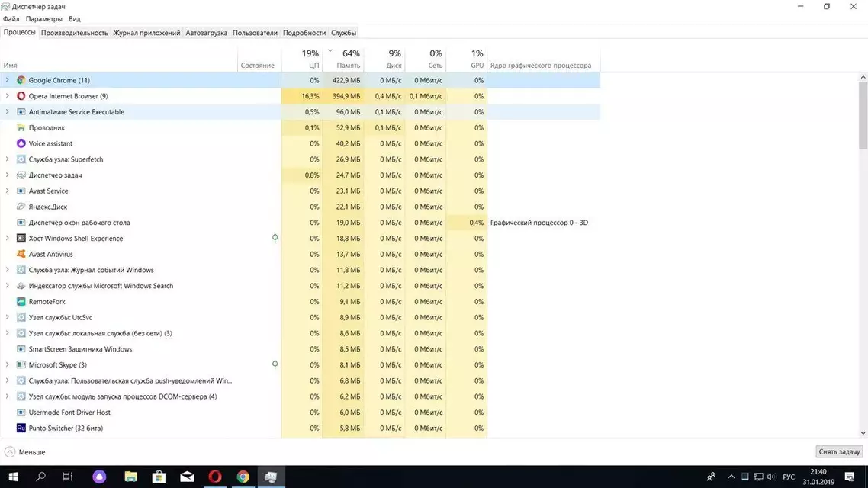868x488 pixels.
Task: Open the Вид menu
Action: pos(75,19)
